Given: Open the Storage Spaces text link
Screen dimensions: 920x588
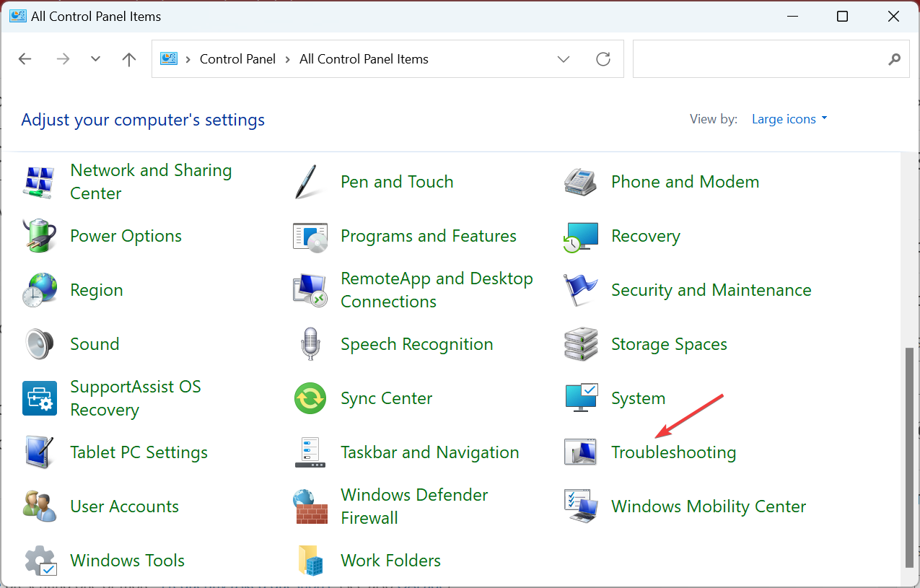Looking at the screenshot, I should [669, 344].
